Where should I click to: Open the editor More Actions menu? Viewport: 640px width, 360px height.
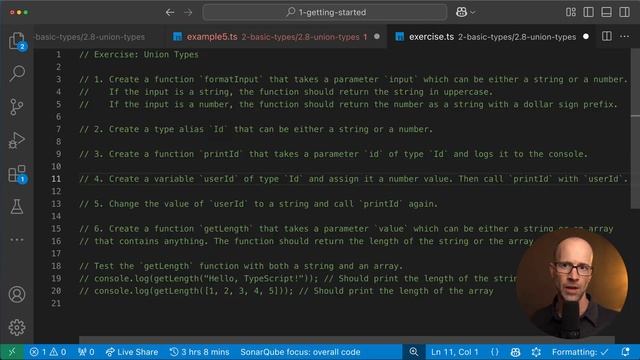coord(624,36)
